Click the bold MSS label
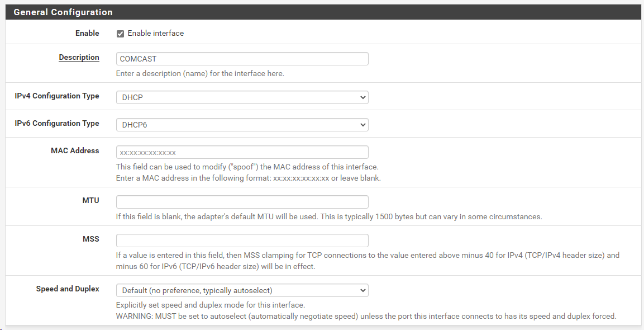644x330 pixels. point(91,239)
